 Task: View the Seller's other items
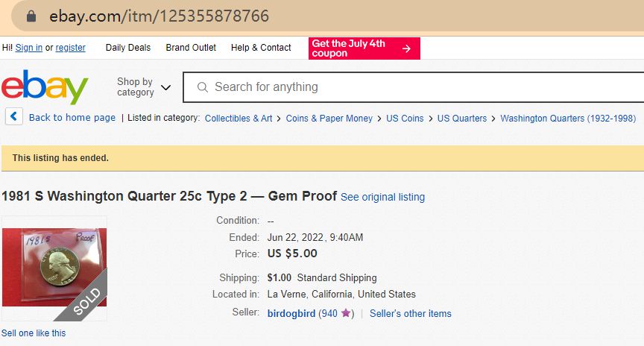(411, 313)
